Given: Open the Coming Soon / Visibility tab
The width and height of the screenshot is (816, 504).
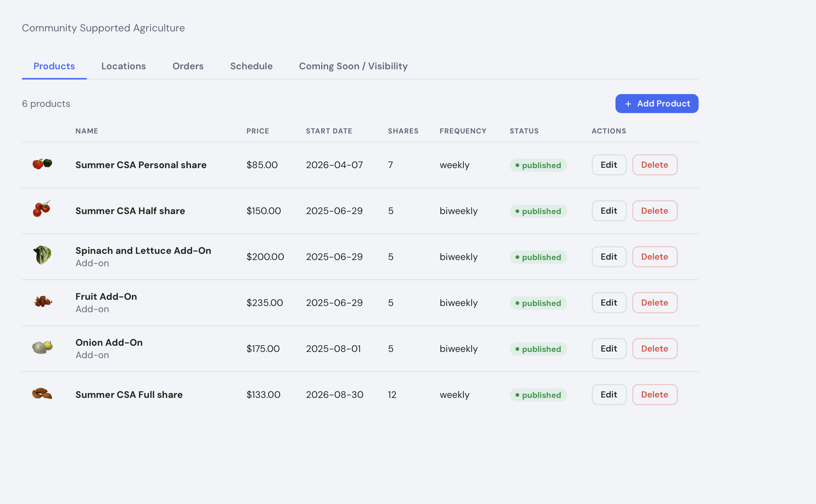Looking at the screenshot, I should (353, 66).
